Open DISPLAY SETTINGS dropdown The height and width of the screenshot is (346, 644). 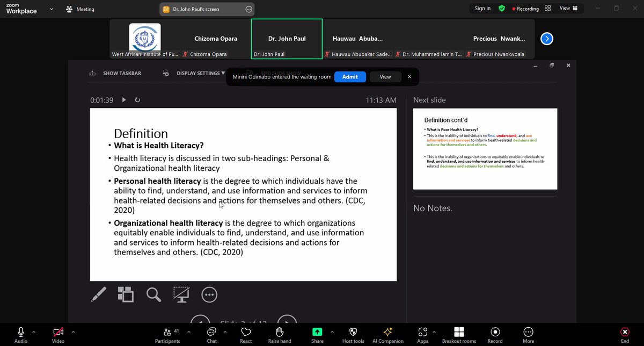[x=201, y=73]
